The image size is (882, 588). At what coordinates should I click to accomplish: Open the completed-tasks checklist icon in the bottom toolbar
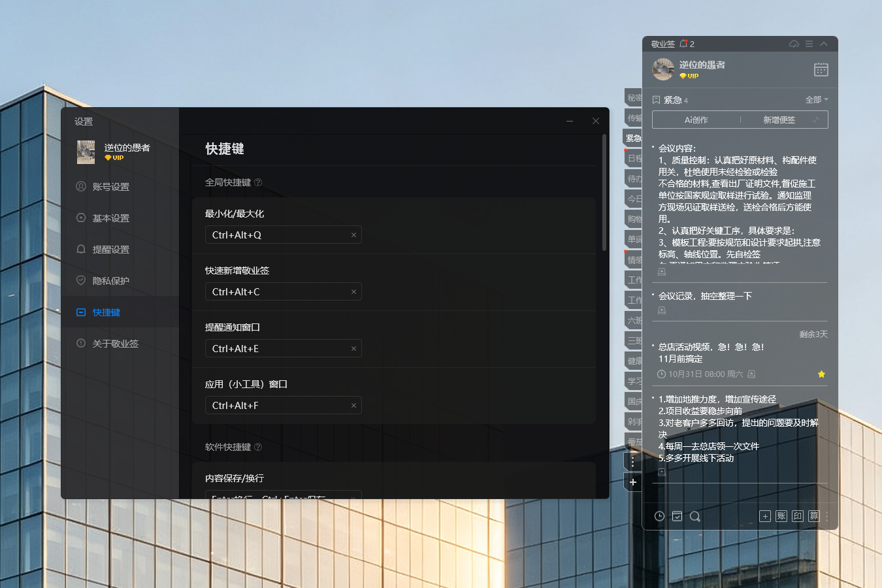click(x=678, y=516)
